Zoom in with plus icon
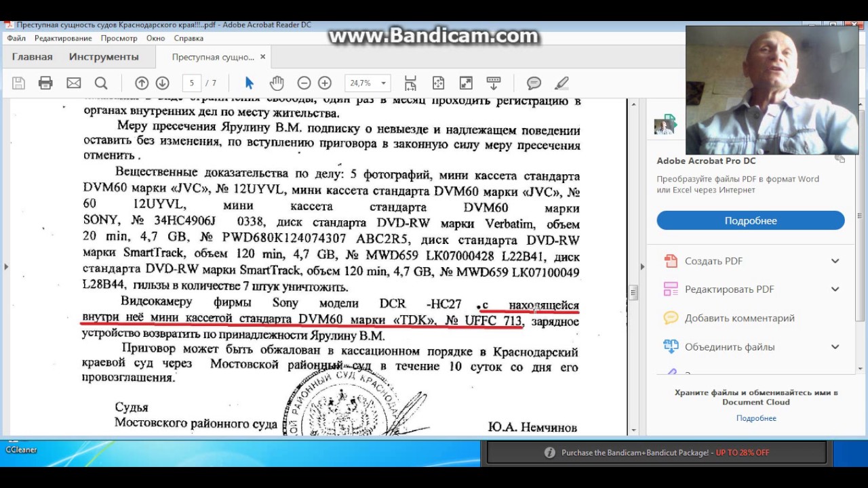The width and height of the screenshot is (868, 488). [325, 83]
